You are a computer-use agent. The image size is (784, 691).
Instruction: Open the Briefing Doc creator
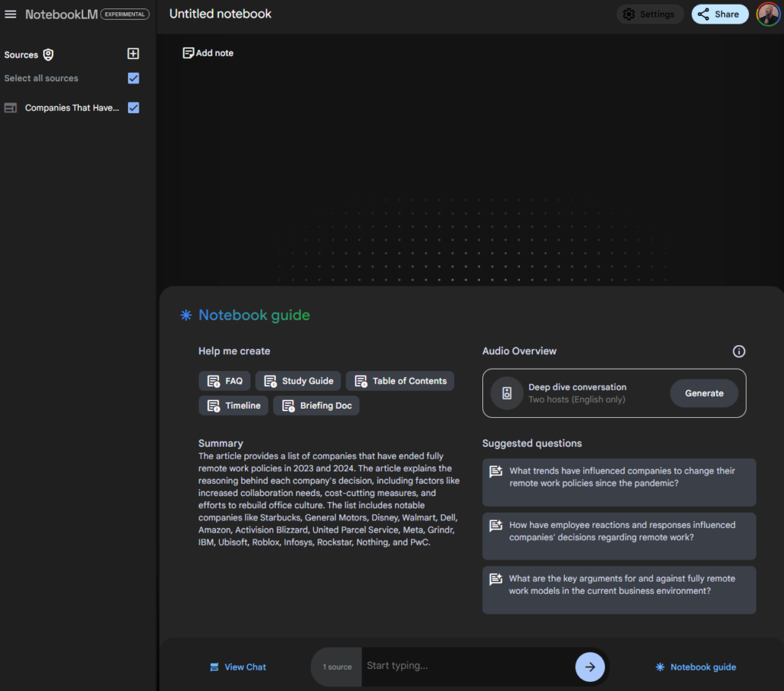click(x=316, y=406)
